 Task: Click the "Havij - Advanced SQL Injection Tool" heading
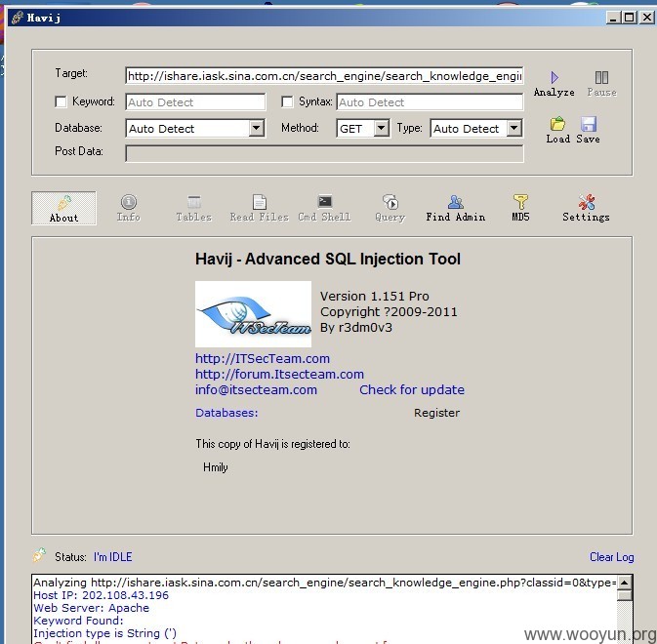328,259
